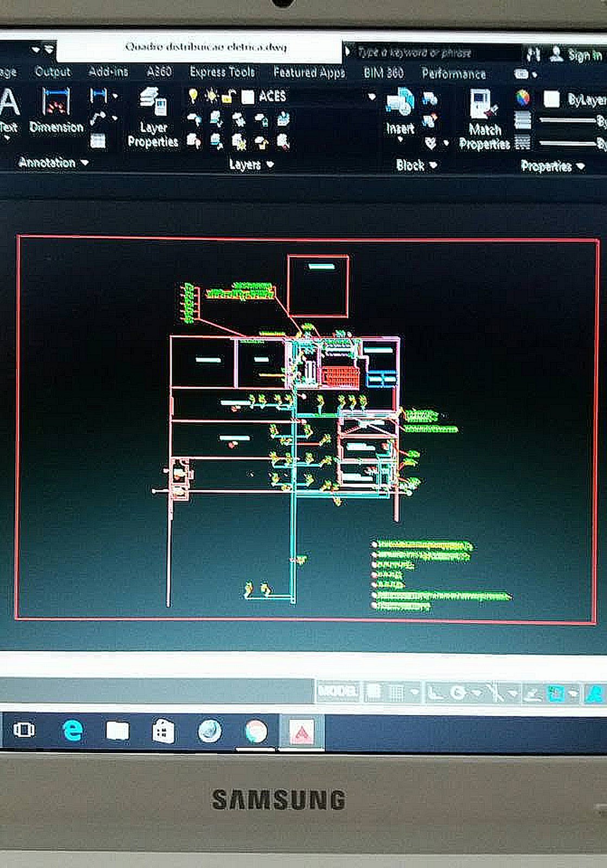Open the Layer Properties manager
Screen dimensions: 607x868
(153, 117)
